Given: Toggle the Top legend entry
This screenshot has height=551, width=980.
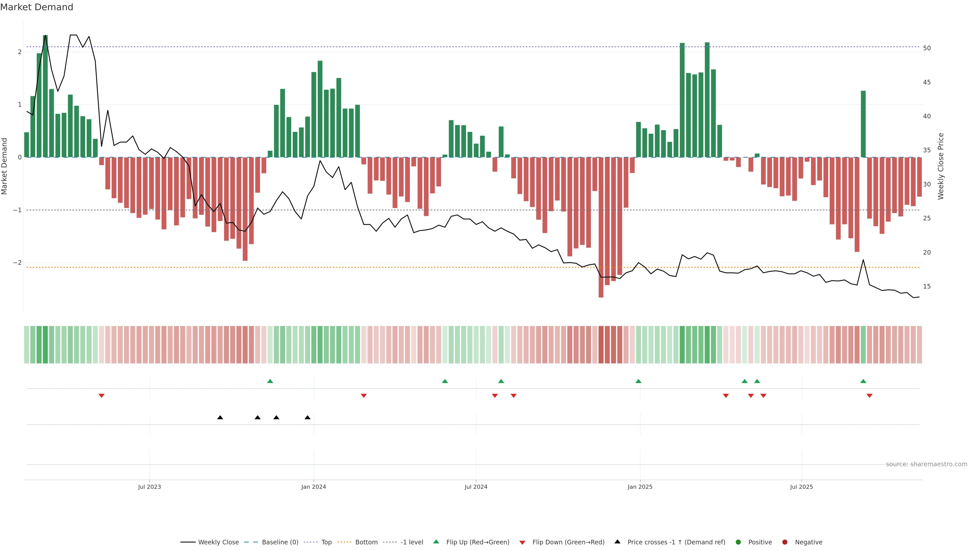Looking at the screenshot, I should (x=326, y=542).
